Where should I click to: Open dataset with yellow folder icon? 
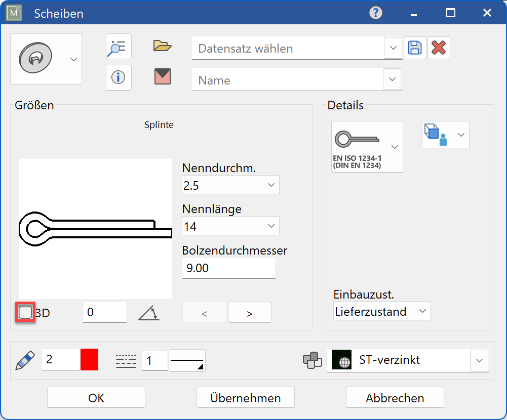pos(163,47)
